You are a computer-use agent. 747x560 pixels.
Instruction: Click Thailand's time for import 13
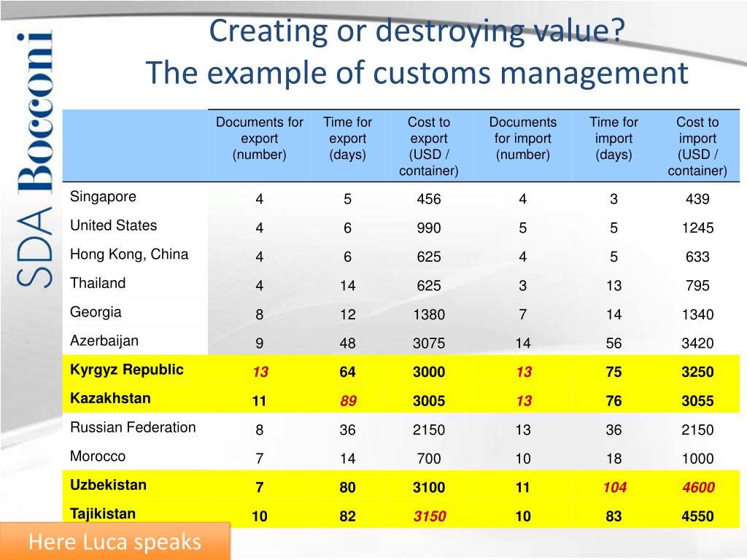tap(614, 286)
